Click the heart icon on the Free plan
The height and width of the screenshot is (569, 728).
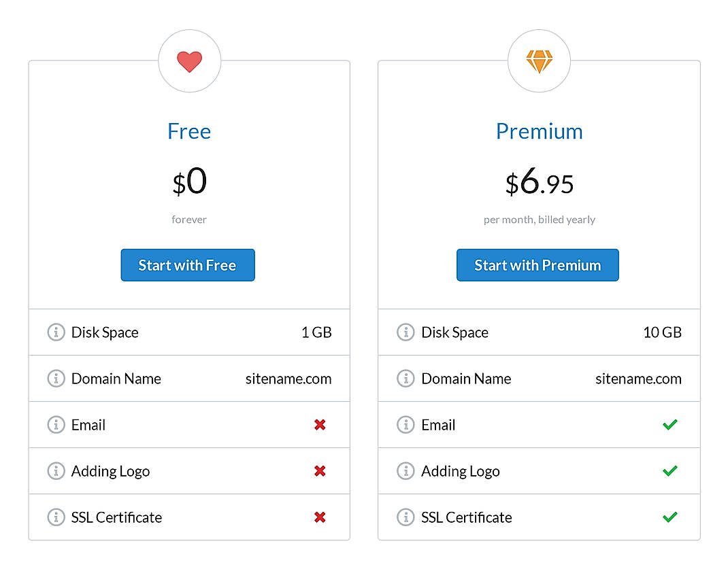[x=189, y=60]
